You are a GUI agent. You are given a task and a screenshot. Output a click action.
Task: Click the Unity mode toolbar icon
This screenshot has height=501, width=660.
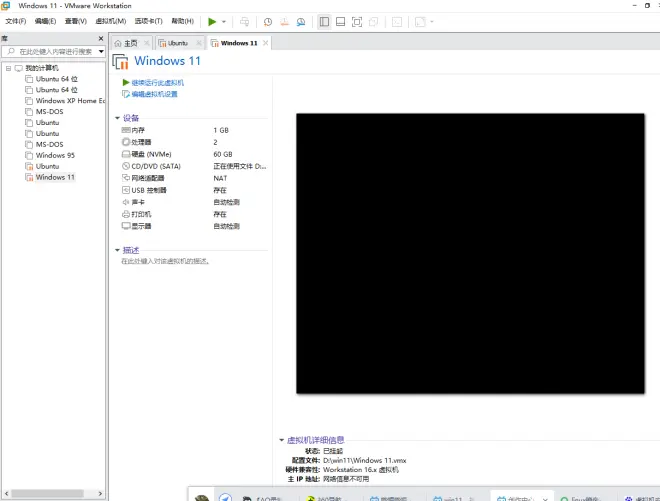(373, 21)
